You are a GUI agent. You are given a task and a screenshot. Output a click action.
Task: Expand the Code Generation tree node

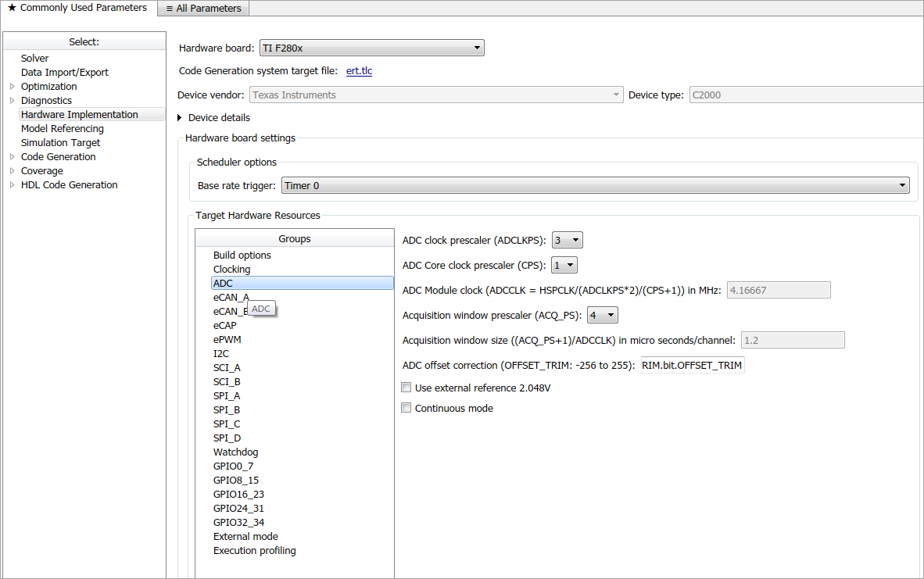(12, 157)
